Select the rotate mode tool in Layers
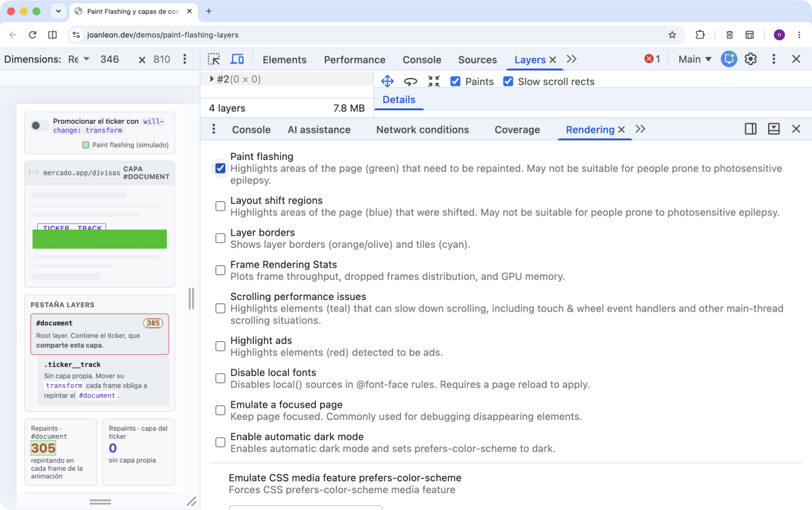This screenshot has width=812, height=510. point(411,81)
